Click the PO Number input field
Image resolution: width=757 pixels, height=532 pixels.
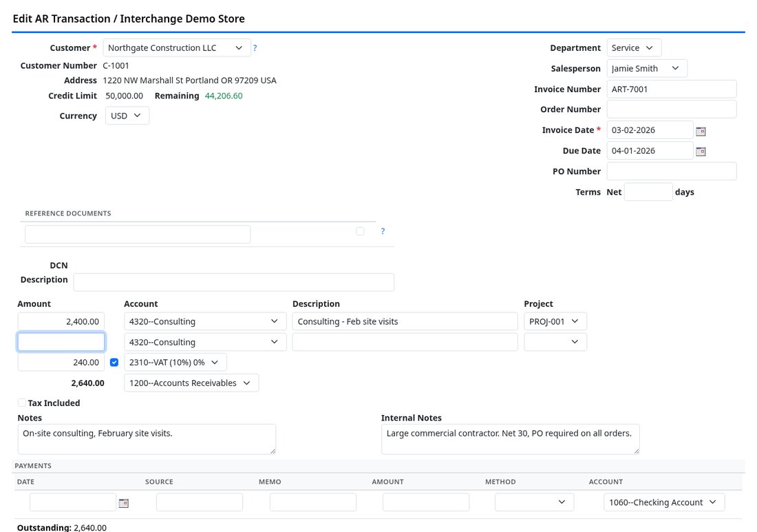click(672, 171)
